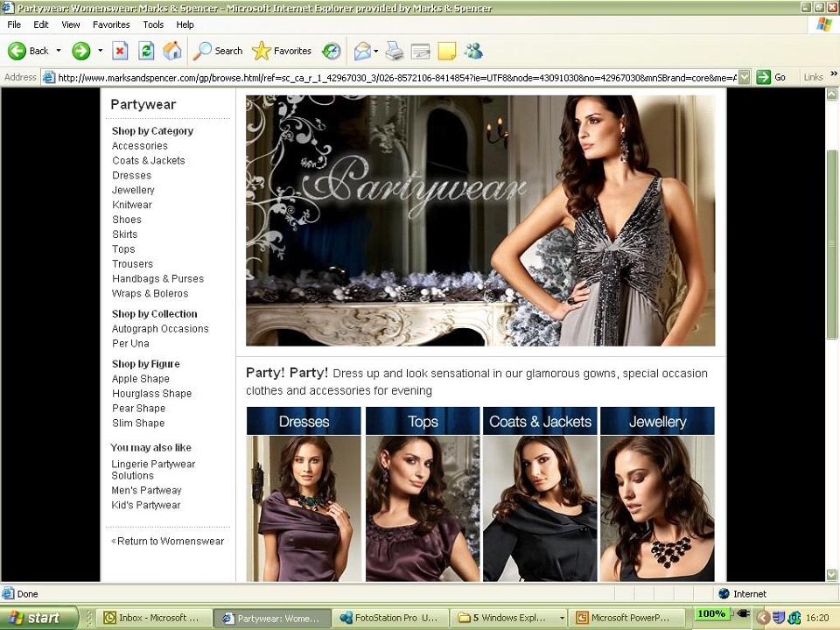
Task: Expand the address bar URL dropdown
Action: point(744,78)
